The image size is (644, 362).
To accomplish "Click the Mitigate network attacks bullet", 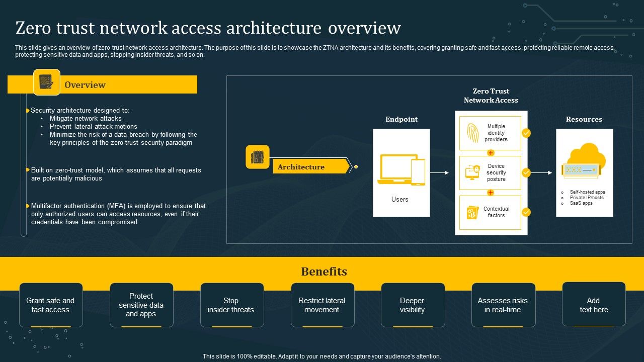I will point(86,119).
